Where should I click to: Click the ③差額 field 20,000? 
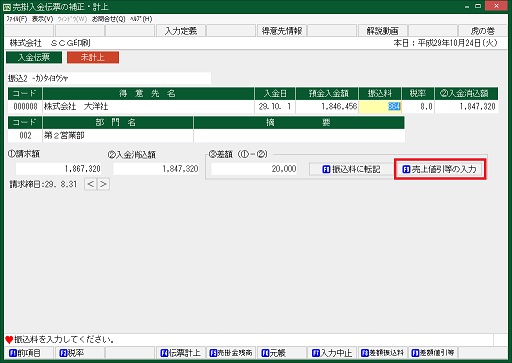(254, 169)
